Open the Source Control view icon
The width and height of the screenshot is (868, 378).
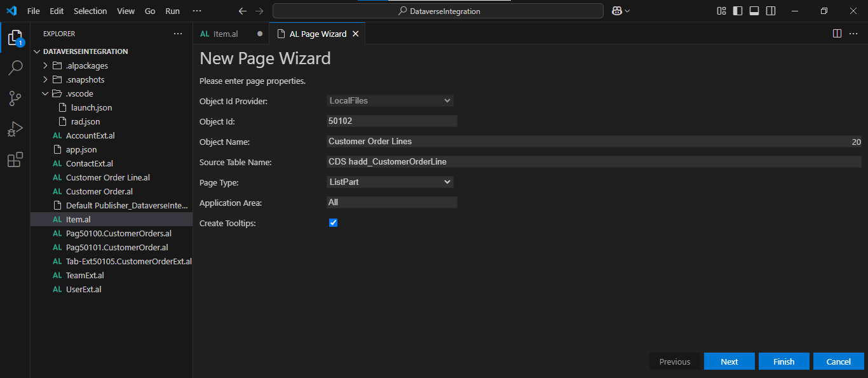pos(15,98)
